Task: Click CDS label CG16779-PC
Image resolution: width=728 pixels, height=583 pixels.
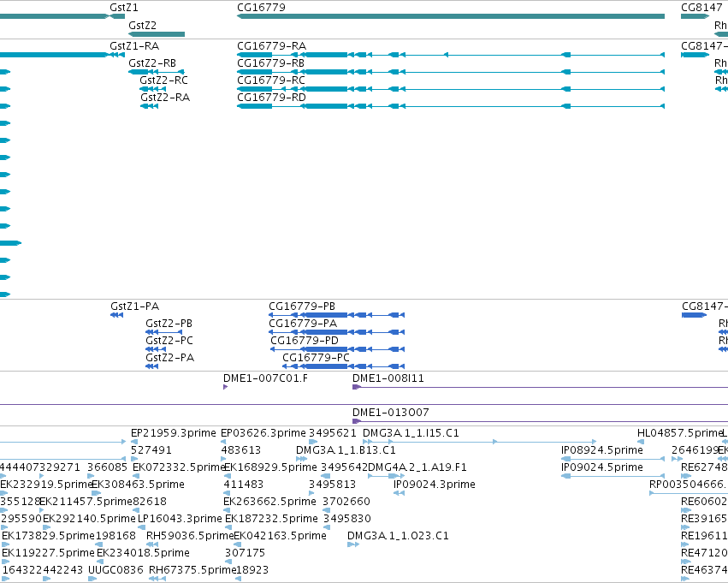Action: click(317, 358)
